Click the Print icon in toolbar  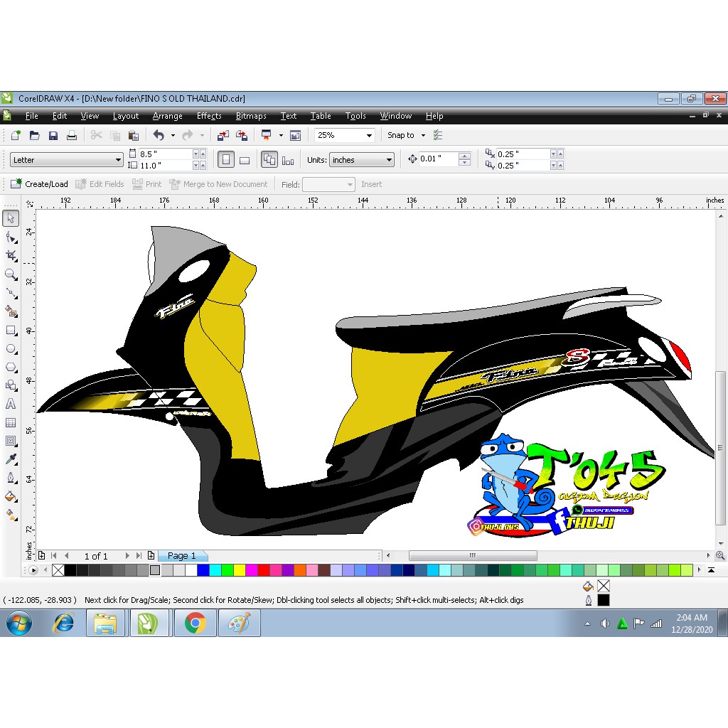click(x=72, y=135)
